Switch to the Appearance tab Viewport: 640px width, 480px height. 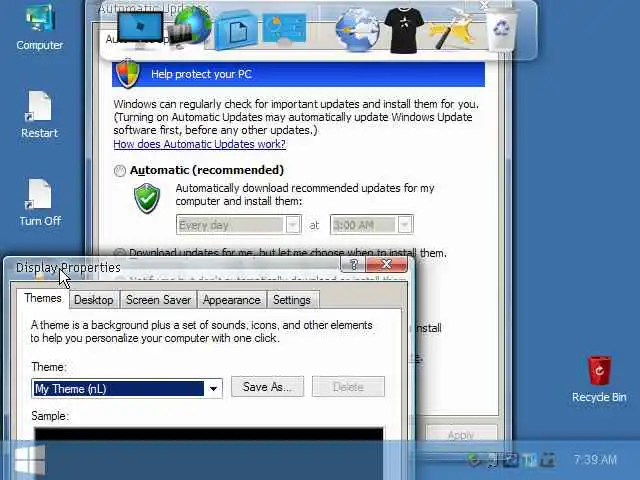(x=231, y=300)
